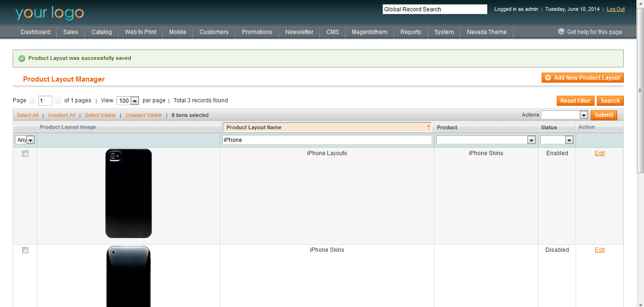644x307 pixels.
Task: Open the Status filter dropdown
Action: (x=557, y=140)
